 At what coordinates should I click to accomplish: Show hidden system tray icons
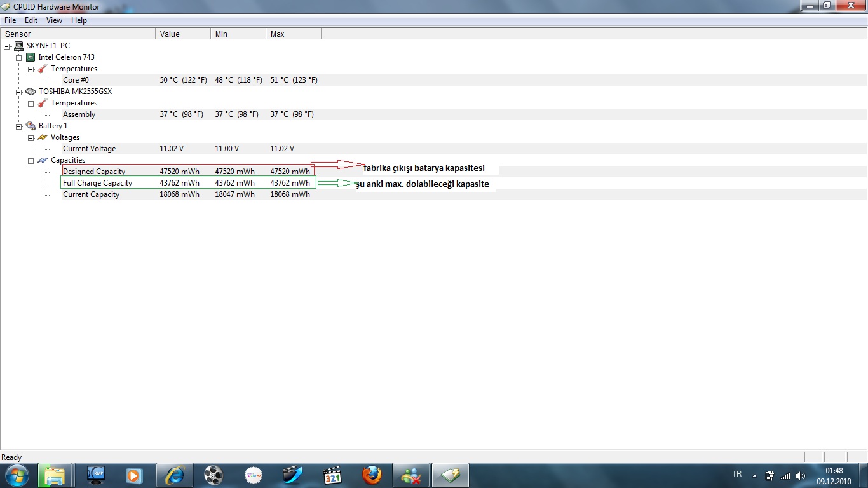pyautogui.click(x=754, y=475)
